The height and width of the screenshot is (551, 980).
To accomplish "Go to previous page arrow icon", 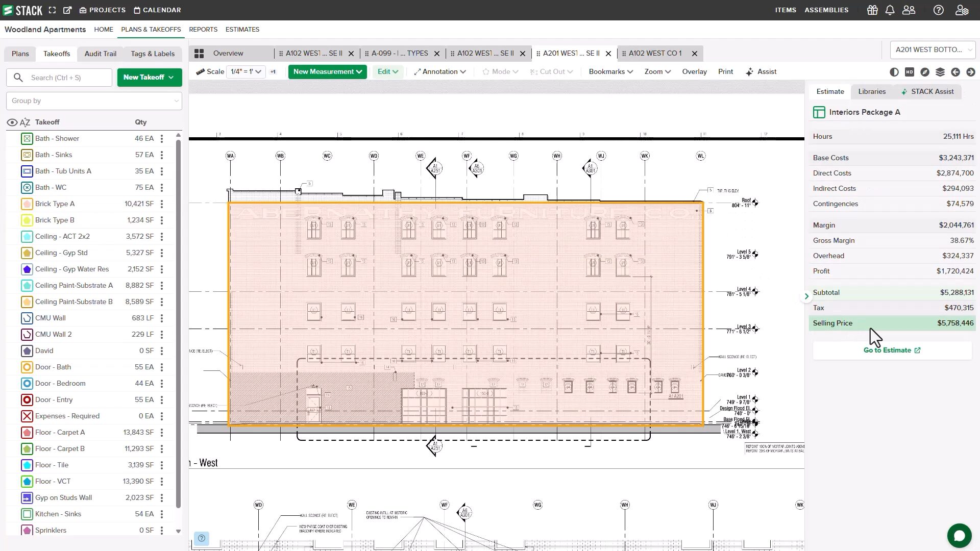I will pyautogui.click(x=955, y=72).
